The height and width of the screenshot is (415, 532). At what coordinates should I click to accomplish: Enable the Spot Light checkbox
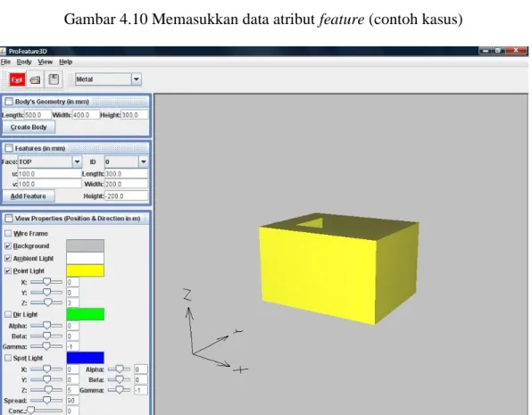(x=8, y=358)
